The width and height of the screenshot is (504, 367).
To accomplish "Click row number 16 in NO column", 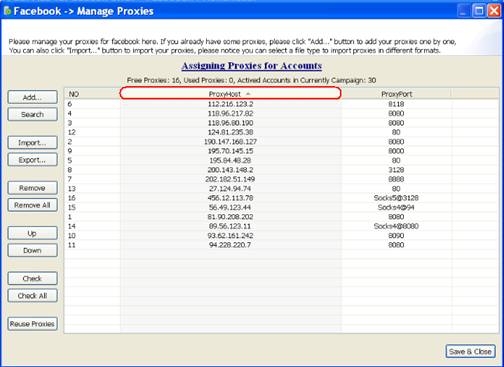I will point(72,198).
